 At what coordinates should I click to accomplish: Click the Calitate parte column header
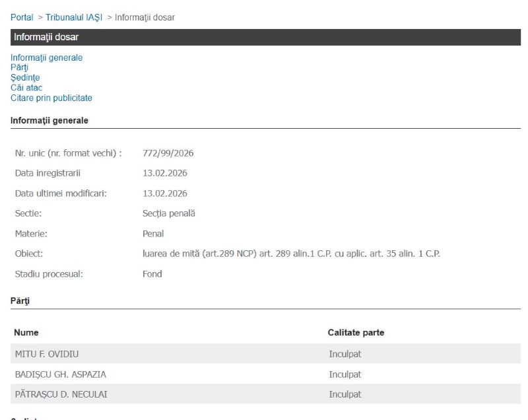[x=356, y=333]
